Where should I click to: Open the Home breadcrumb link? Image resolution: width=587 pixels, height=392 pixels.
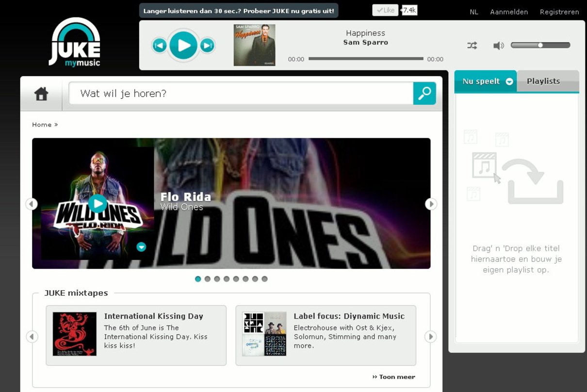tap(42, 125)
